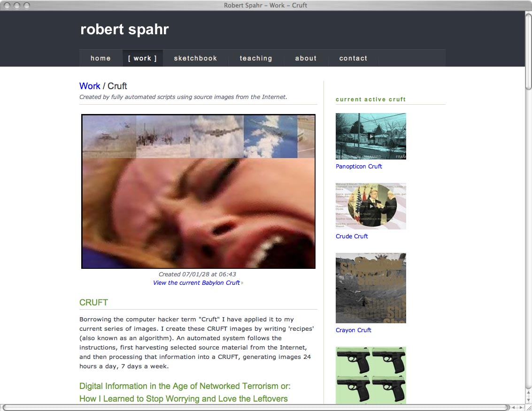Click the Crayon Cruft thumbnail image
Image resolution: width=532 pixels, height=411 pixels.
(371, 288)
